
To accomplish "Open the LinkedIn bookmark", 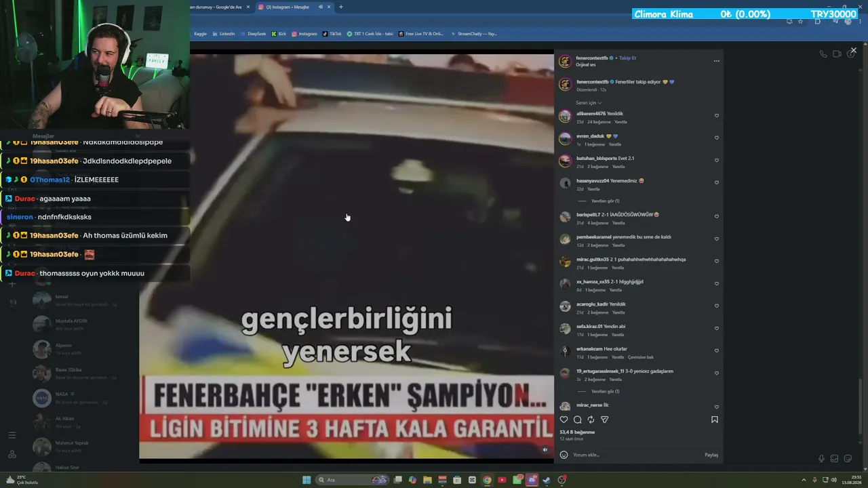I will coord(223,33).
